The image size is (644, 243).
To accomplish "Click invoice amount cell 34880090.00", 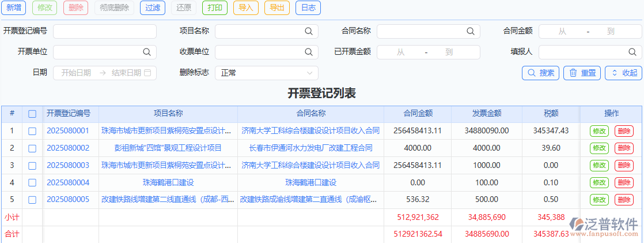I will 487,131.
